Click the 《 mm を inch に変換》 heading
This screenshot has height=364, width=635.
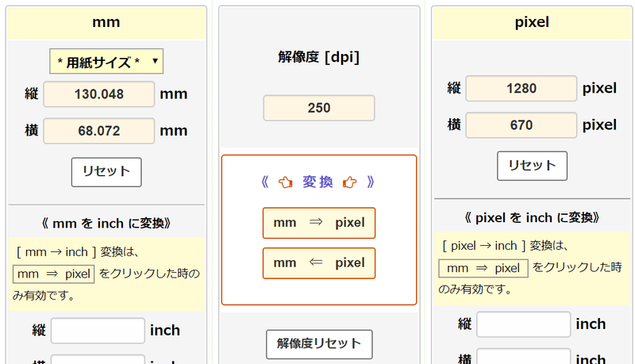coord(106,224)
